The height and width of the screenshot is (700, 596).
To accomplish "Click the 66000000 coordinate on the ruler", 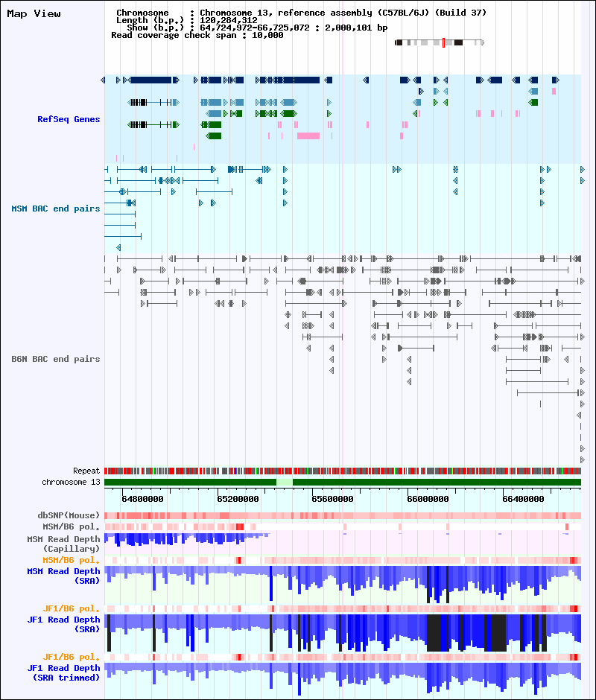I will pos(428,499).
